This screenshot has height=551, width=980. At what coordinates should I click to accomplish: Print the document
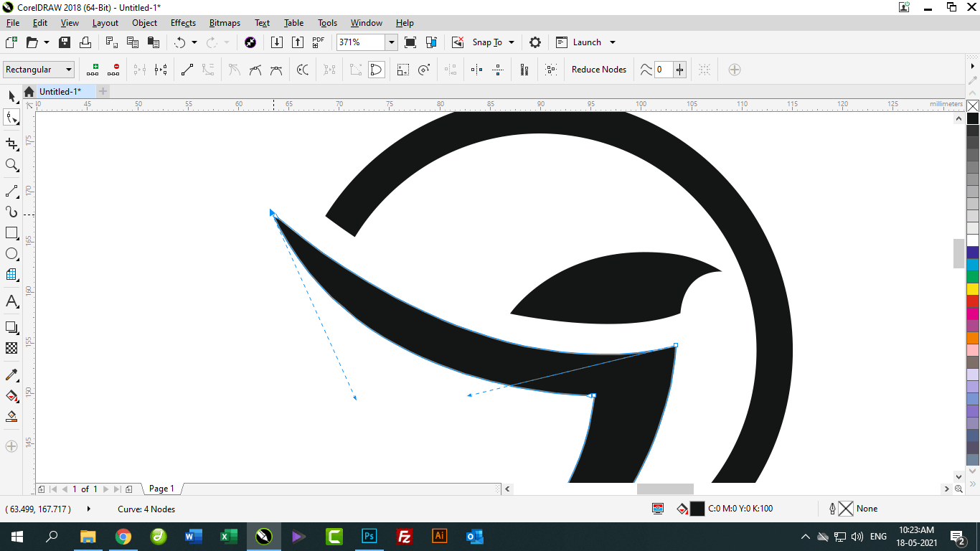click(85, 42)
